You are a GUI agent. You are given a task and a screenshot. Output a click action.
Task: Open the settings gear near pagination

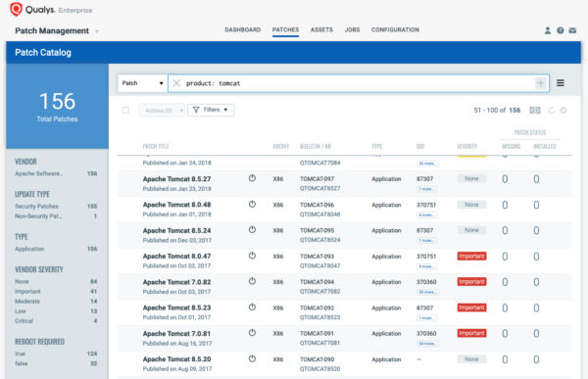coord(563,111)
